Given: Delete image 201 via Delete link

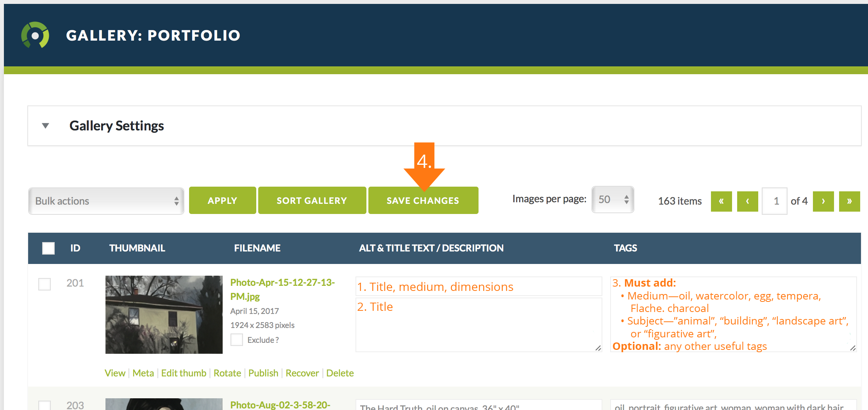Looking at the screenshot, I should [x=340, y=373].
